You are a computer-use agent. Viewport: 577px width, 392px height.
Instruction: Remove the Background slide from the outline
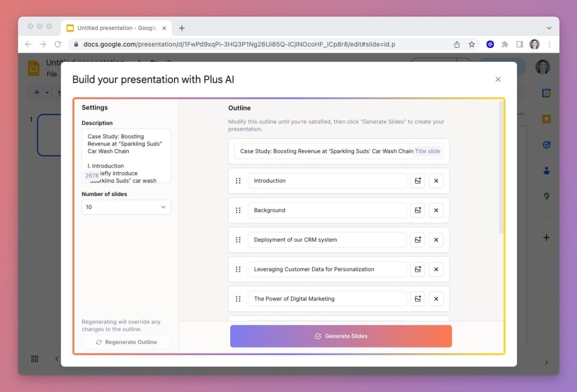pos(436,210)
